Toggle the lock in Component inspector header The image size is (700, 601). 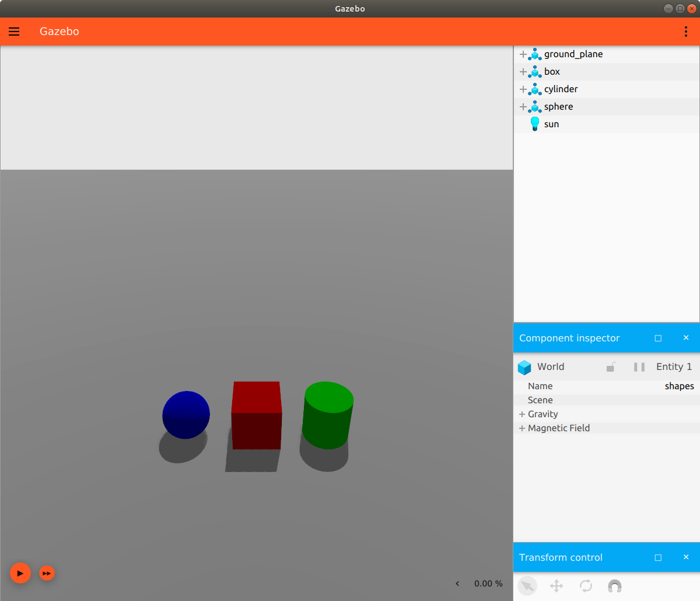tap(611, 366)
